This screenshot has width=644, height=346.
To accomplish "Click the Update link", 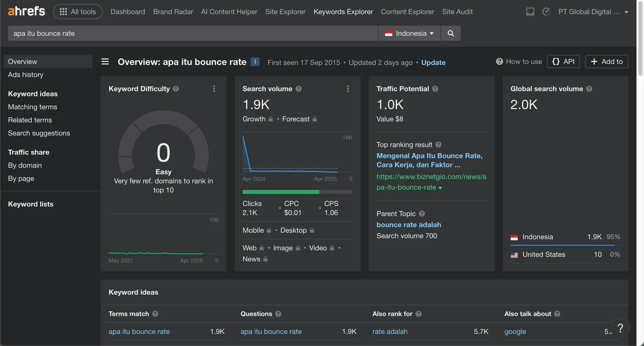I will pos(433,62).
